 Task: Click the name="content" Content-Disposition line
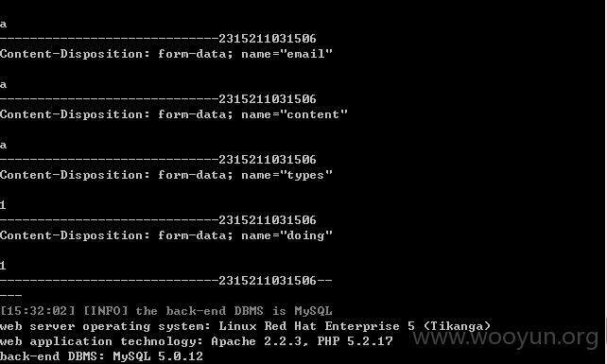click(x=174, y=114)
